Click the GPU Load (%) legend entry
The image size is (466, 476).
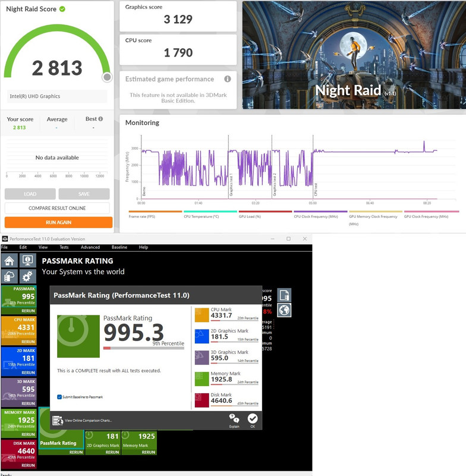click(x=265, y=214)
